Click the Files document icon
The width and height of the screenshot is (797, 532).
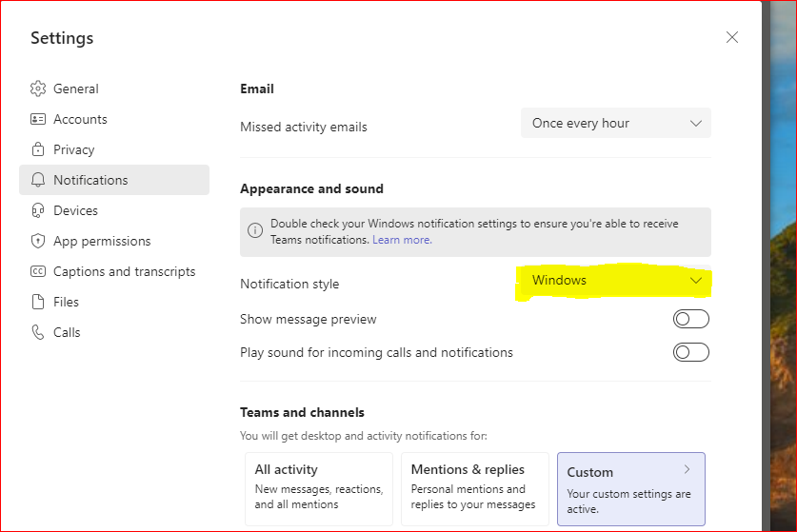[38, 302]
